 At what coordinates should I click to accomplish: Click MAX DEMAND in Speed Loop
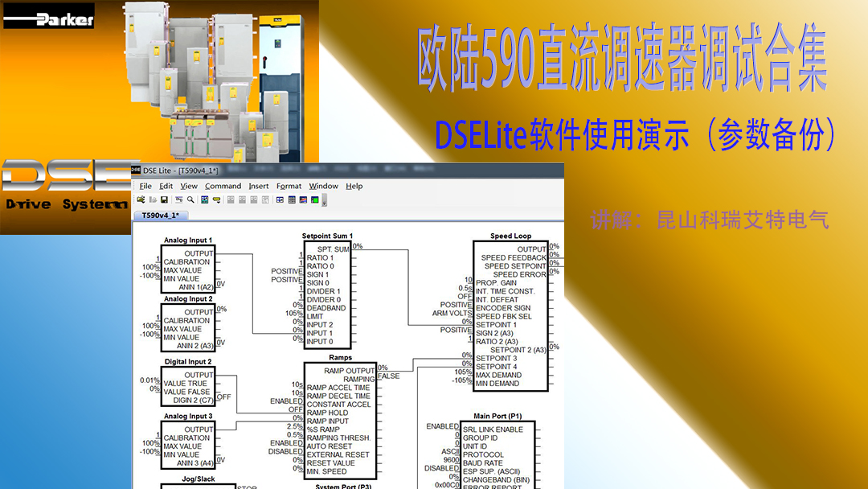pos(498,375)
